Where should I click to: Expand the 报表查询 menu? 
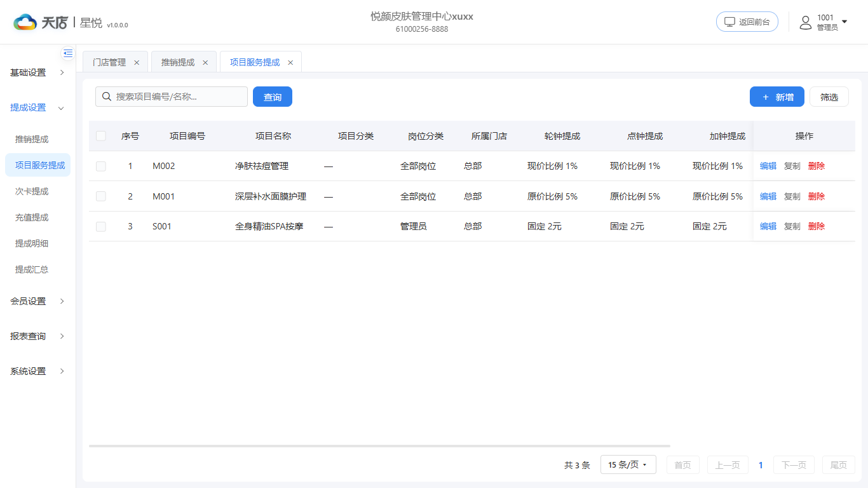coord(38,336)
